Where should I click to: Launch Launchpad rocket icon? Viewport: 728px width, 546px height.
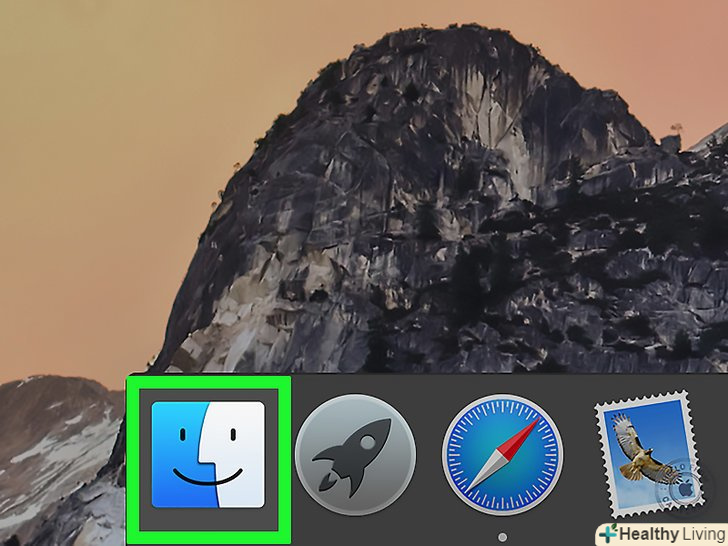pos(355,455)
